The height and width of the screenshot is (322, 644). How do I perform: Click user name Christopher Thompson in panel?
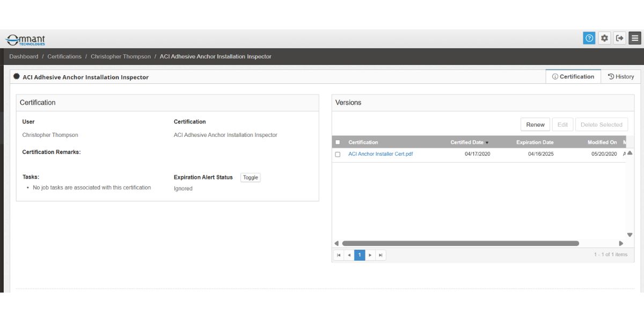tap(50, 135)
